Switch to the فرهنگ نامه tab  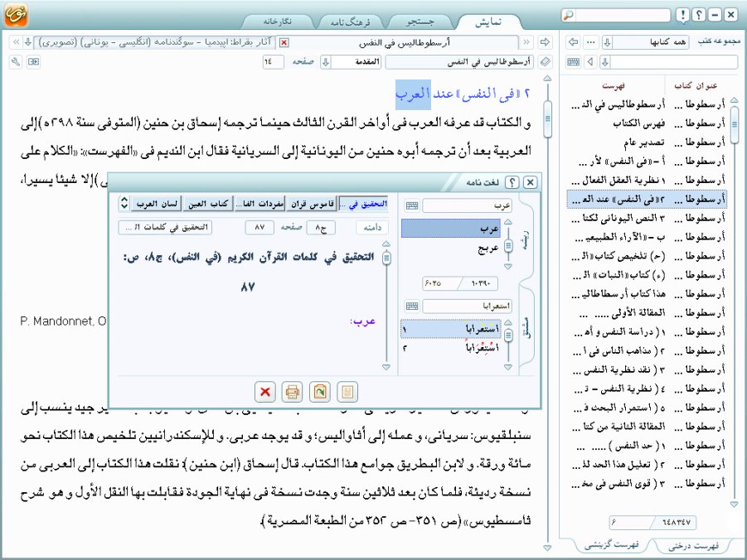coord(350,22)
